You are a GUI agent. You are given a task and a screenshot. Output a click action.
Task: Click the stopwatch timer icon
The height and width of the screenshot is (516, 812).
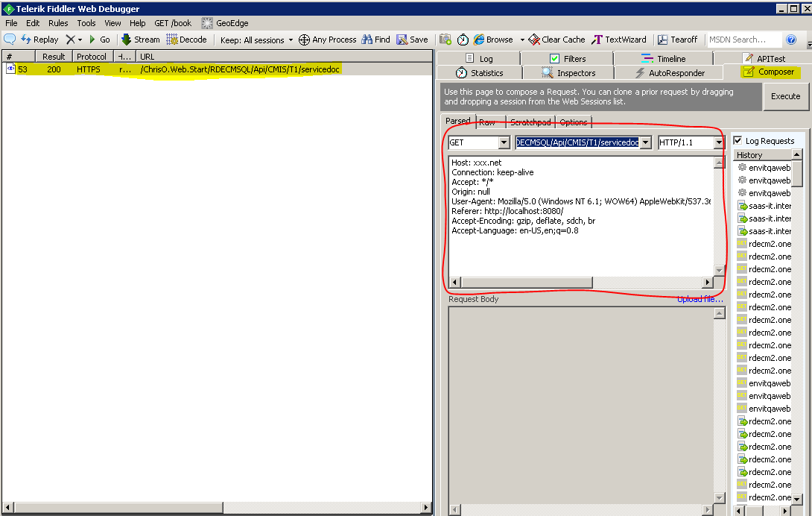(463, 40)
